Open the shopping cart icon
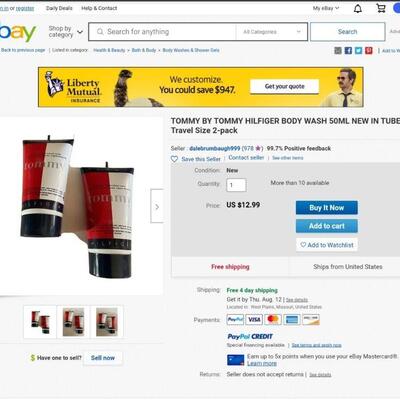 point(381,8)
